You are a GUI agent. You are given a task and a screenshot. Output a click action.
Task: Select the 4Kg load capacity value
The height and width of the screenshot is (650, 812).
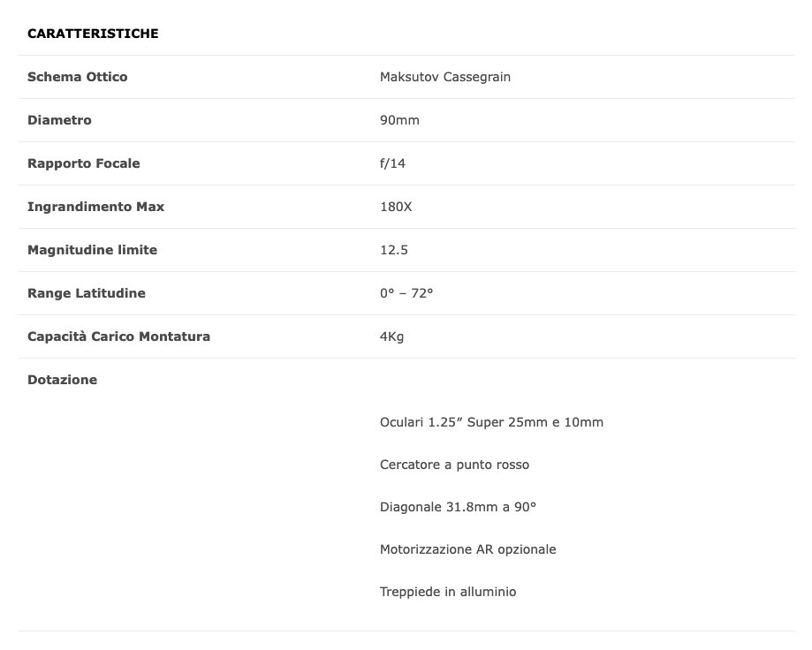click(x=391, y=336)
